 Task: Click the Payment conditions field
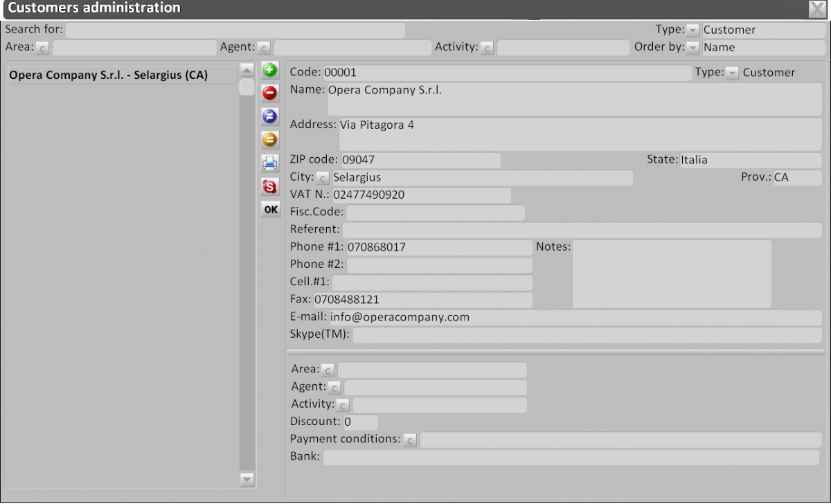click(x=621, y=440)
